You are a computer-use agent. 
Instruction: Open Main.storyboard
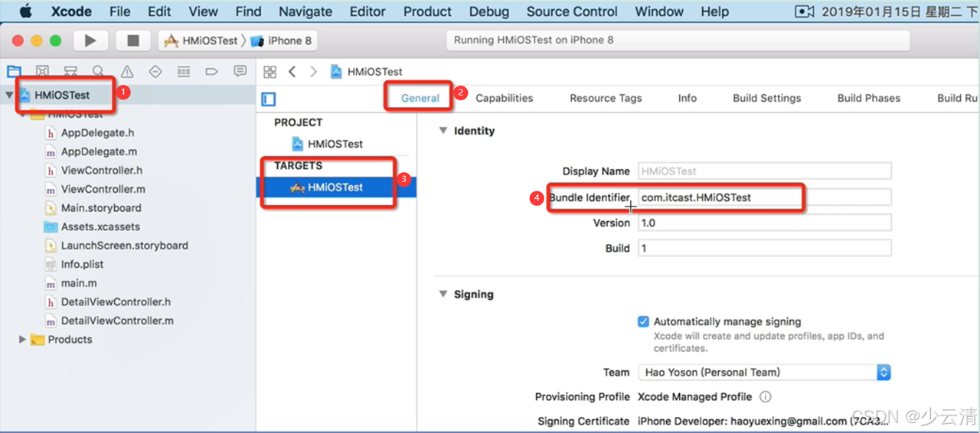(x=101, y=208)
